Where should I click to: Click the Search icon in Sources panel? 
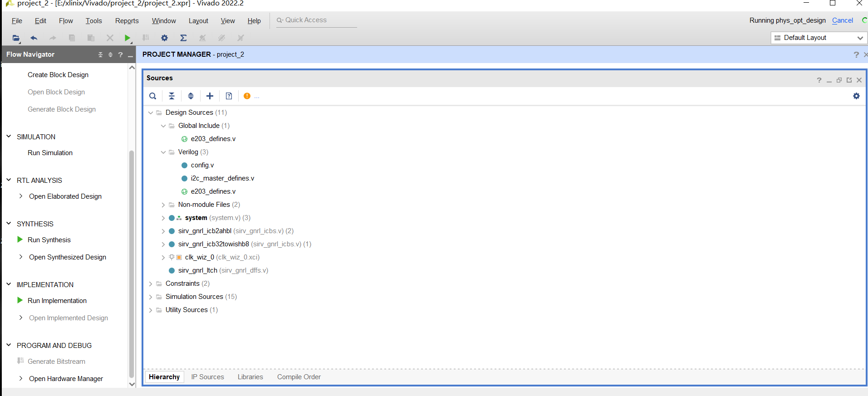click(x=153, y=96)
